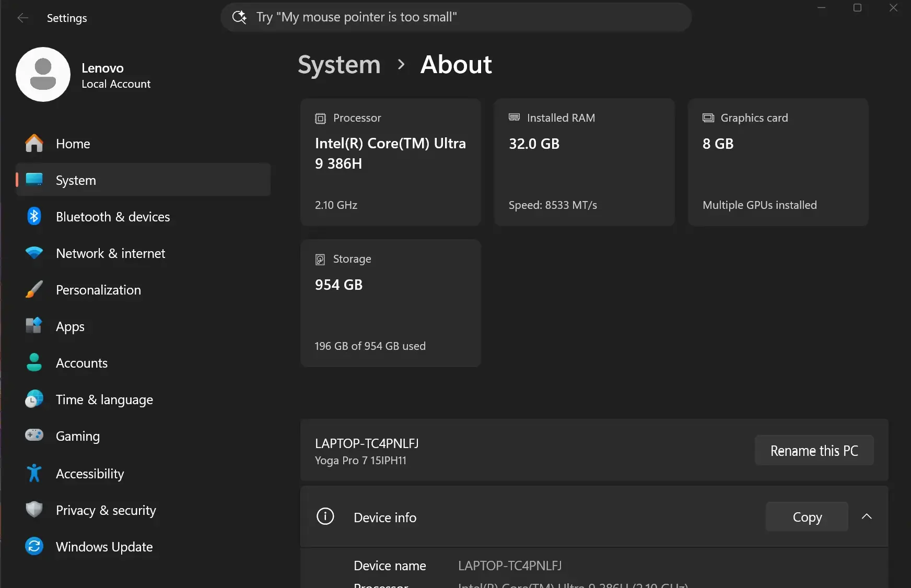This screenshot has height=588, width=911.
Task: Select Bluetooth & devices in sidebar
Action: coord(143,217)
